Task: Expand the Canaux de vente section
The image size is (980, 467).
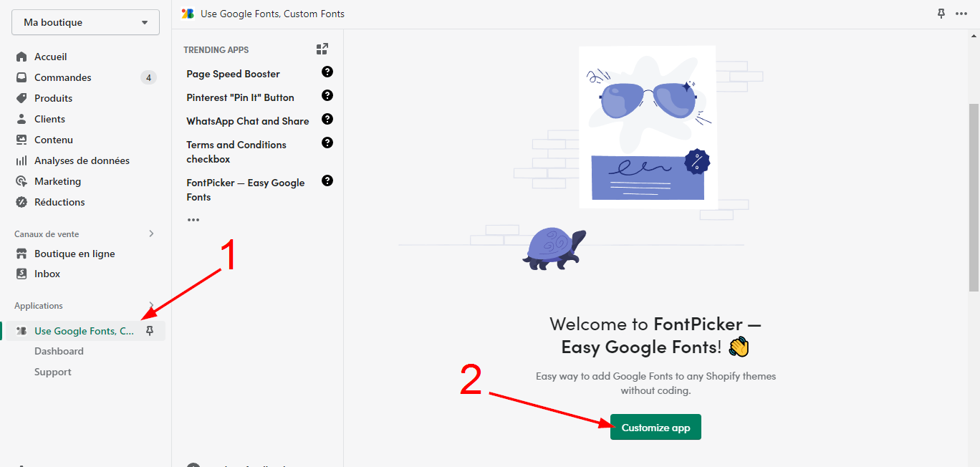Action: pos(151,233)
